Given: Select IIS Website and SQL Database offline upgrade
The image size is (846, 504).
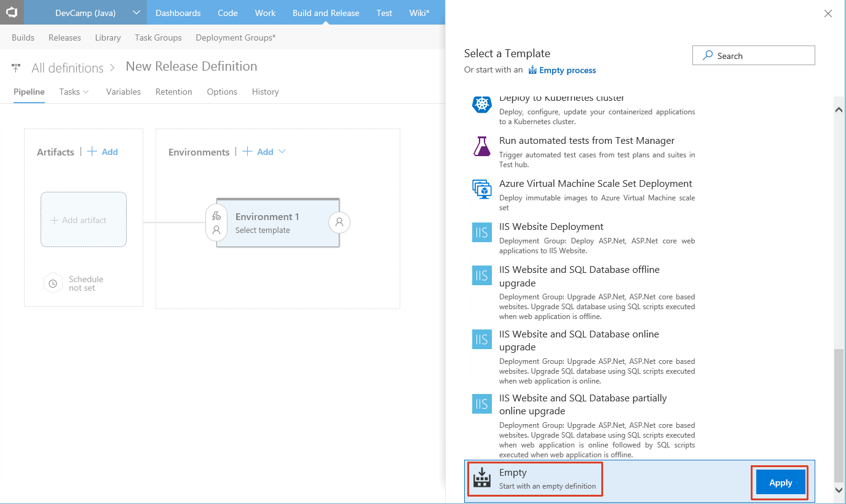Looking at the screenshot, I should (579, 276).
